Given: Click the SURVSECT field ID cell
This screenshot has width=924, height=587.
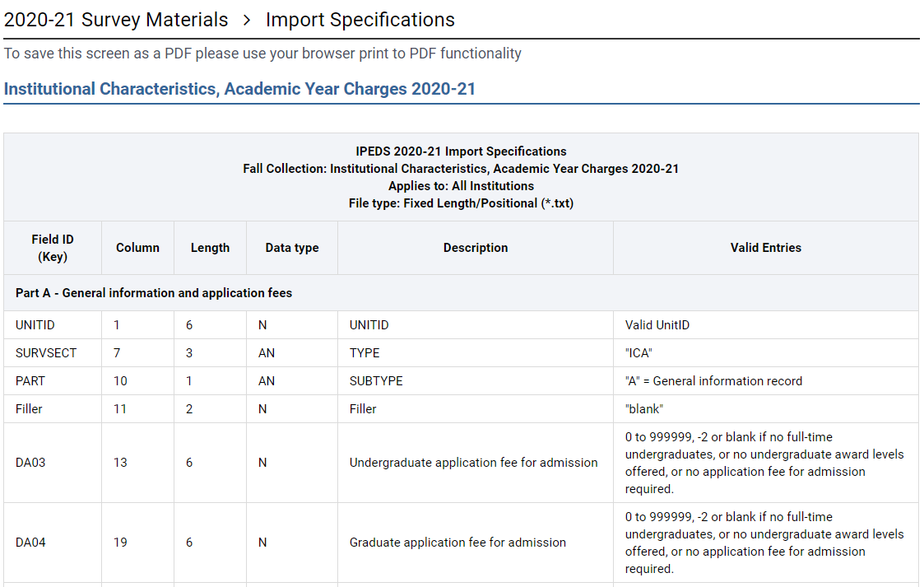Looking at the screenshot, I should (46, 353).
